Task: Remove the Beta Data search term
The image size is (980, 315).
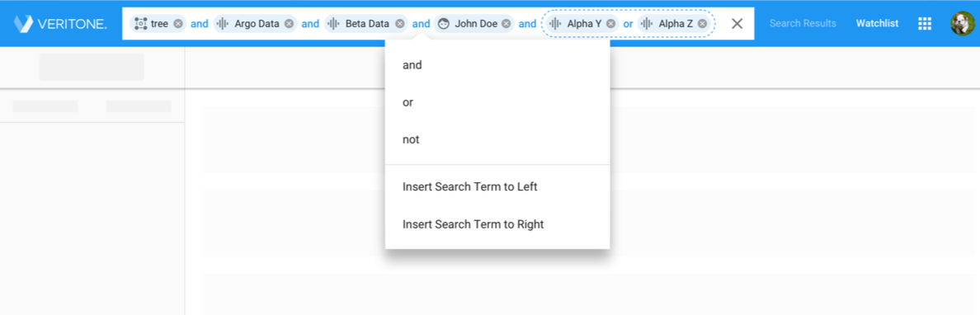Action: [400, 24]
